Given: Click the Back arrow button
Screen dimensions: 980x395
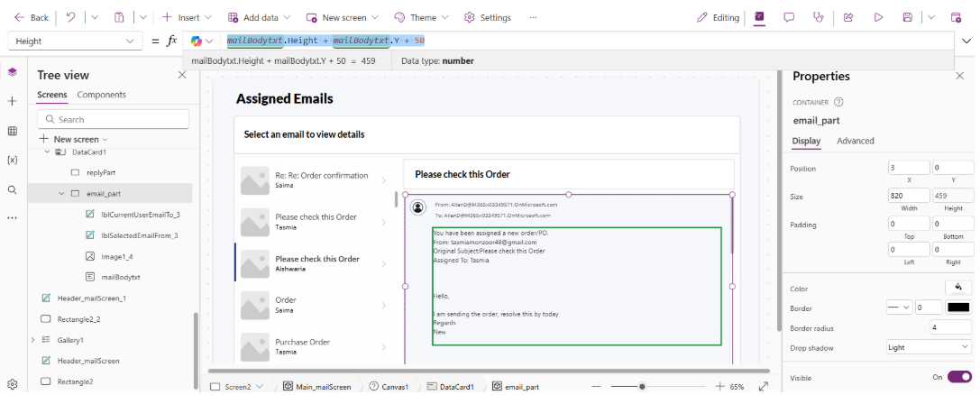Looking at the screenshot, I should pos(32,17).
